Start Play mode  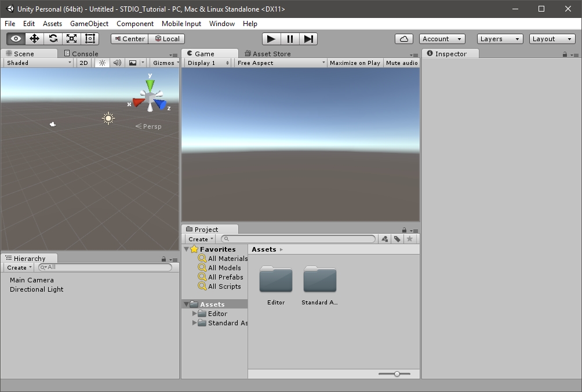[271, 39]
